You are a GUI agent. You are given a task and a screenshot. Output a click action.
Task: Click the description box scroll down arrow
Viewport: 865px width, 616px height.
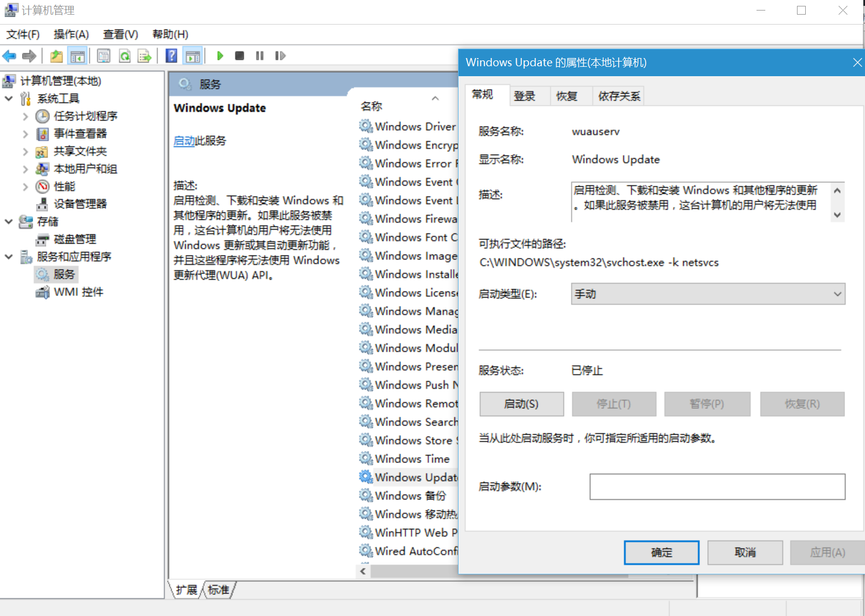pyautogui.click(x=837, y=215)
